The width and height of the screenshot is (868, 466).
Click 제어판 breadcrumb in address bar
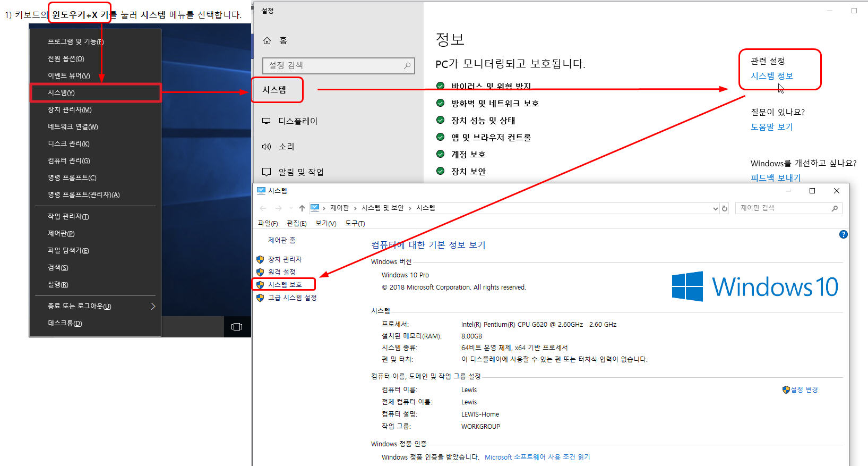pyautogui.click(x=339, y=208)
